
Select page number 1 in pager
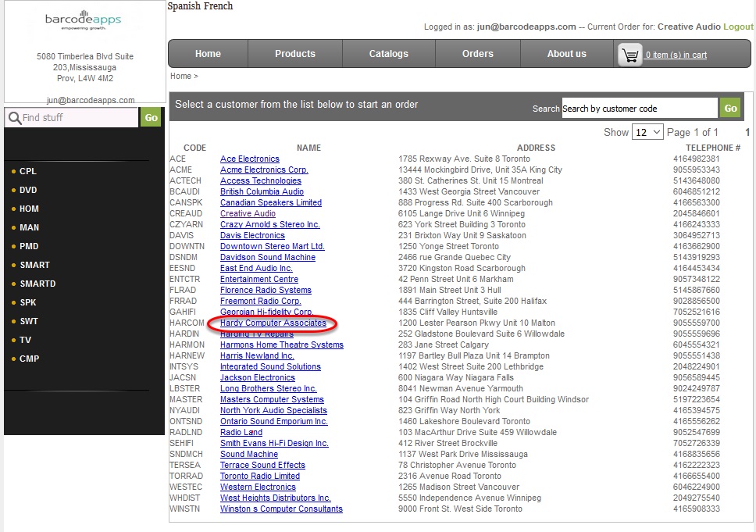747,132
